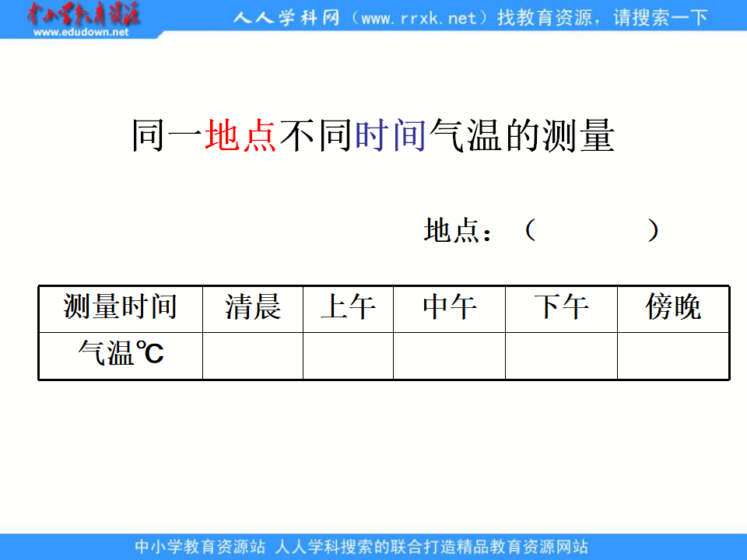Click the footer text 中小学教育资源站
Image resolution: width=747 pixels, height=560 pixels.
[x=200, y=547]
